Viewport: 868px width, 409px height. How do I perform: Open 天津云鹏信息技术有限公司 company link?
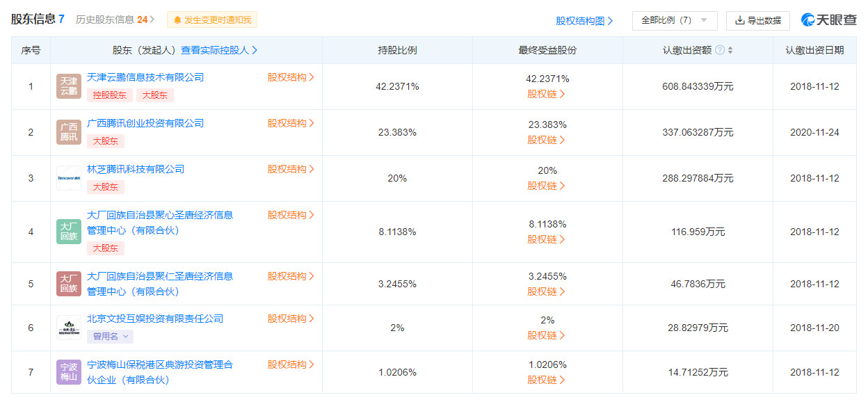(145, 77)
